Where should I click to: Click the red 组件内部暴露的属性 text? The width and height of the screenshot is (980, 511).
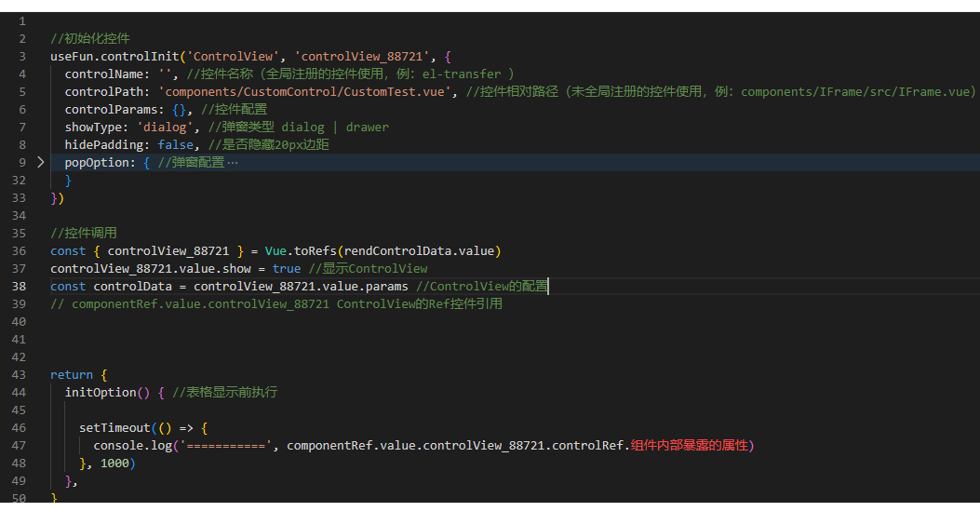coord(689,445)
